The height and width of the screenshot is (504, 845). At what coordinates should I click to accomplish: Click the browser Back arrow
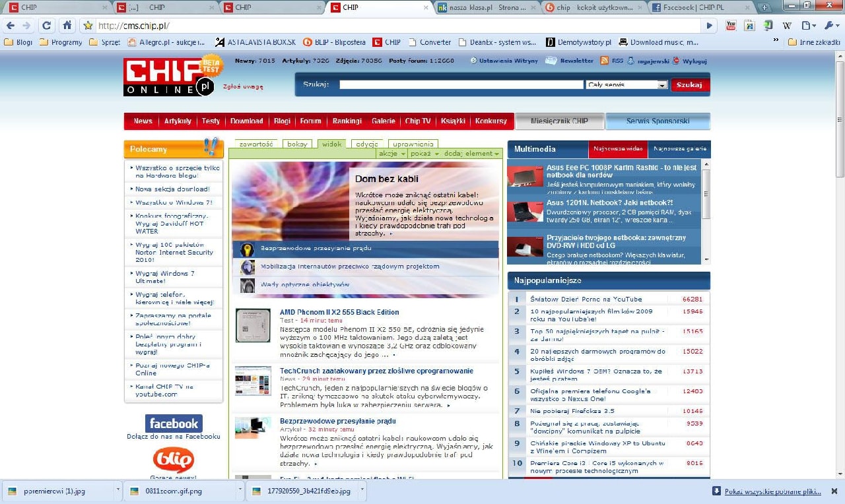[9, 26]
